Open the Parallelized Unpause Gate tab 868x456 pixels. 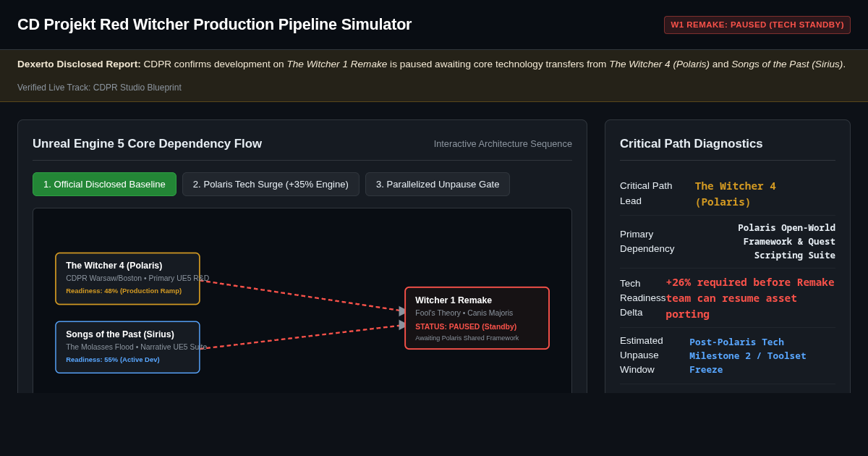pos(438,184)
